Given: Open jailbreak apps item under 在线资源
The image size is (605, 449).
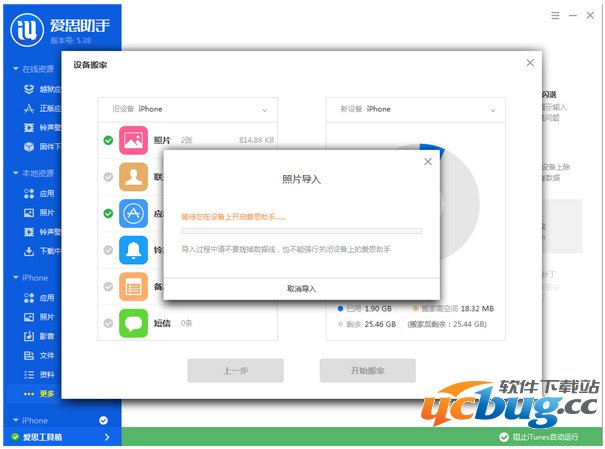Looking at the screenshot, I should point(42,89).
